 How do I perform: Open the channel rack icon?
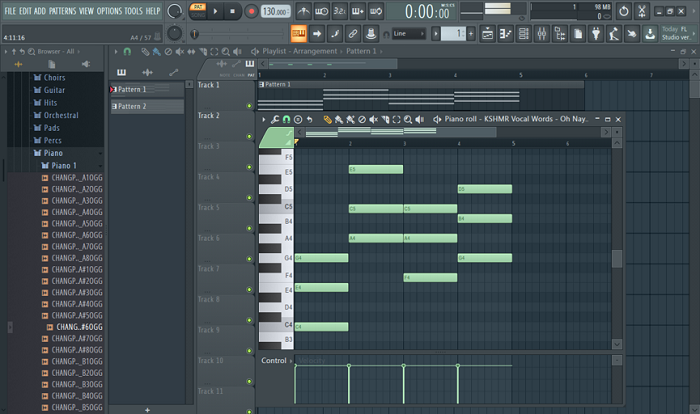[524, 33]
